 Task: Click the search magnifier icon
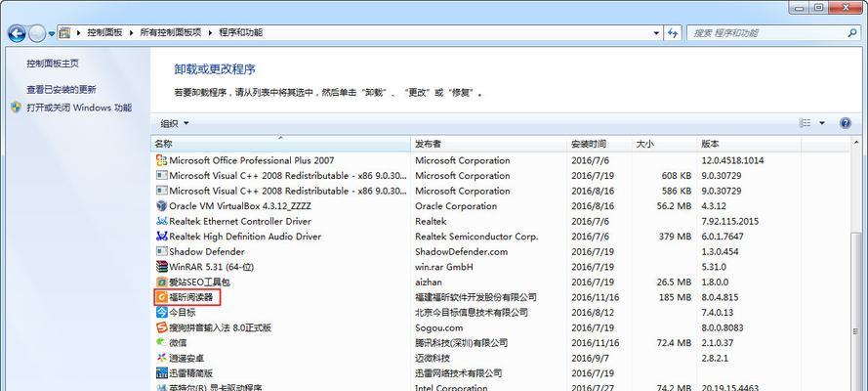tap(852, 32)
